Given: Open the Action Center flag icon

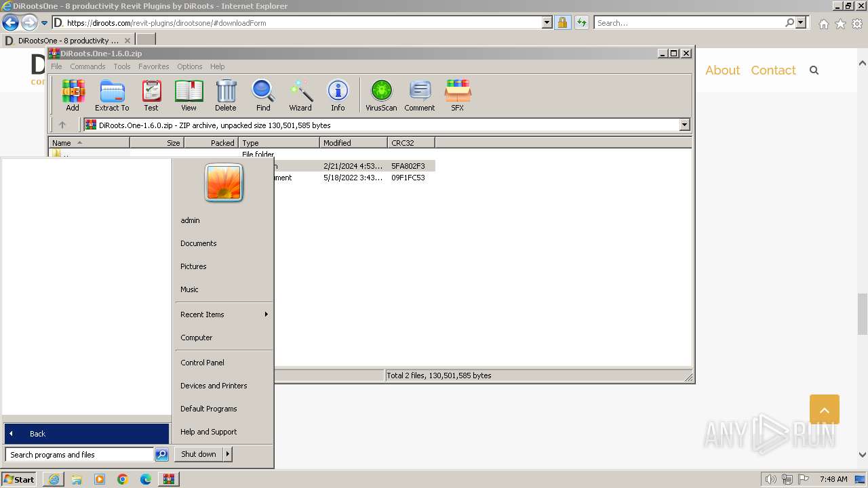Looking at the screenshot, I should pos(804,479).
